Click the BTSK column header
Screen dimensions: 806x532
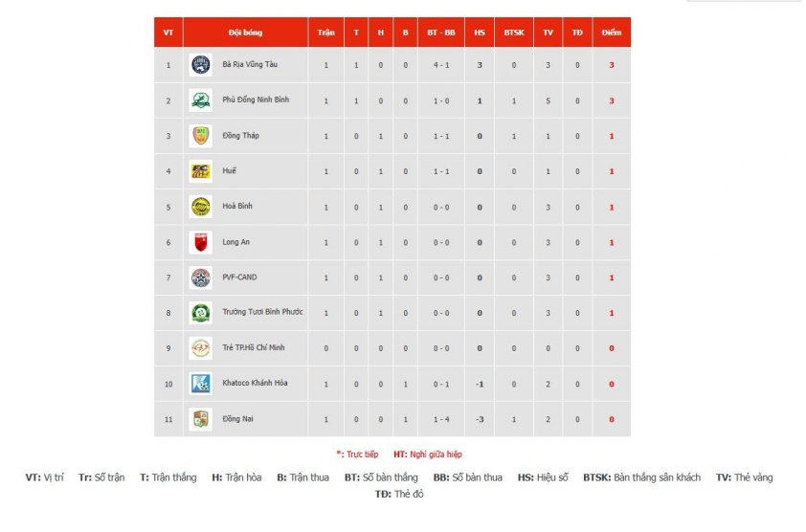514,33
